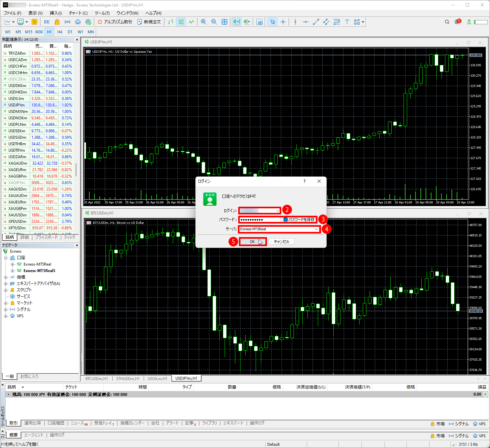Click the tile windows grid icon
The height and width of the screenshot is (448, 490).
pyautogui.click(x=224, y=22)
